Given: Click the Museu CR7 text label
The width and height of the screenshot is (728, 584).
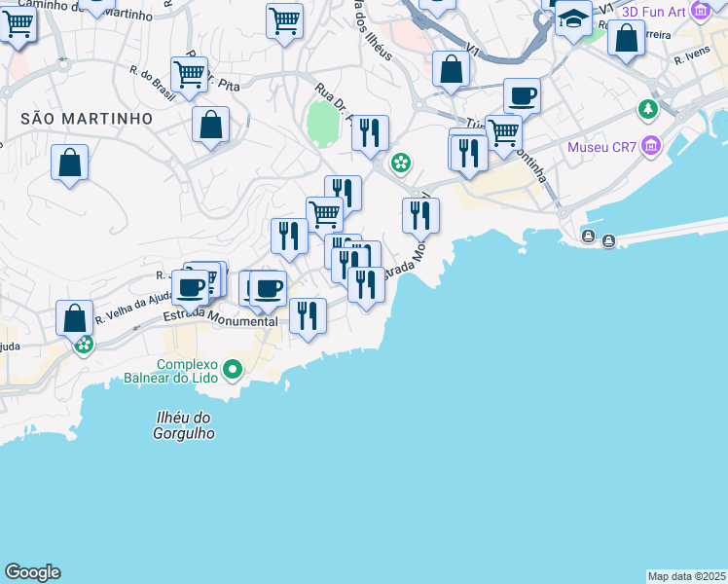Looking at the screenshot, I should 601,149.
